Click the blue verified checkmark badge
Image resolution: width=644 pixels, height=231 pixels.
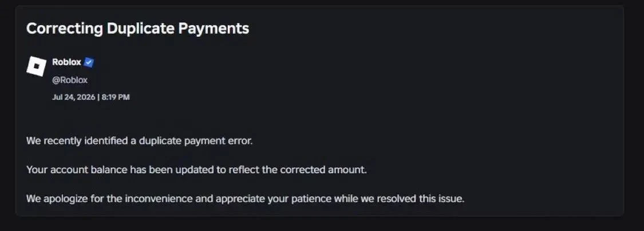click(89, 62)
